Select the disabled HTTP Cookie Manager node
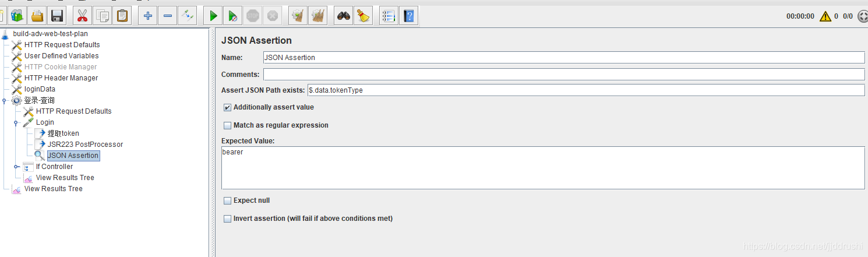The height and width of the screenshot is (257, 868). click(x=61, y=67)
